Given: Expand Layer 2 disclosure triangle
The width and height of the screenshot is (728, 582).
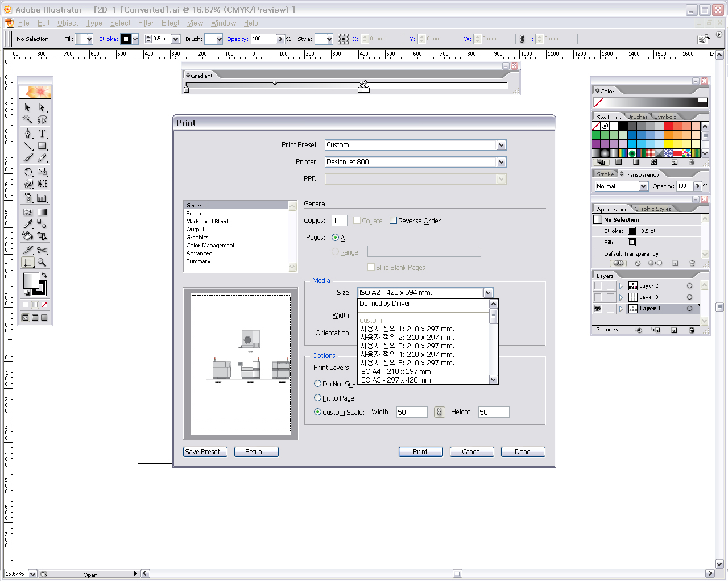Looking at the screenshot, I should pyautogui.click(x=621, y=286).
